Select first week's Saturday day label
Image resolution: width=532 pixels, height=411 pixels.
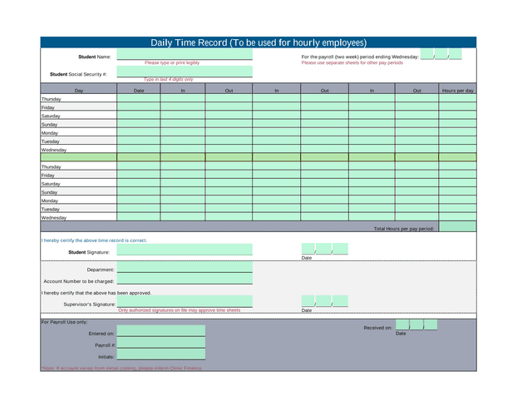click(51, 116)
